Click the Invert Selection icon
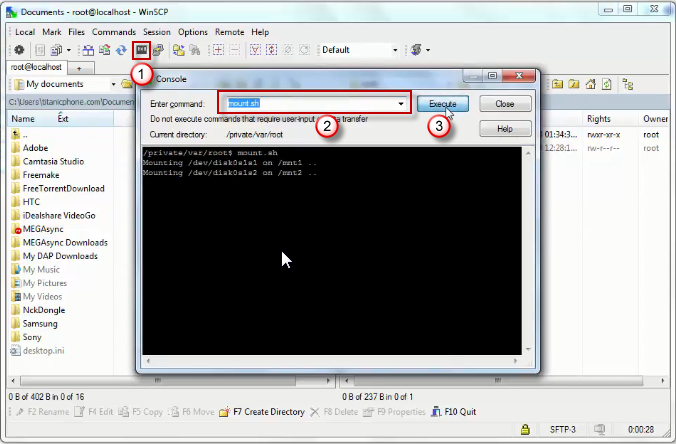Viewport: 676px width, 444px height. tap(272, 50)
